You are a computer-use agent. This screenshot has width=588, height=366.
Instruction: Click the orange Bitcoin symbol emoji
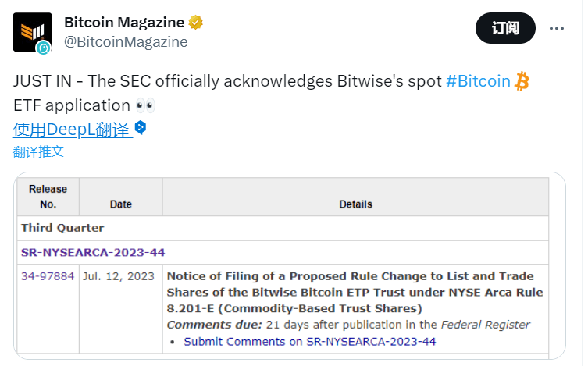pos(522,81)
